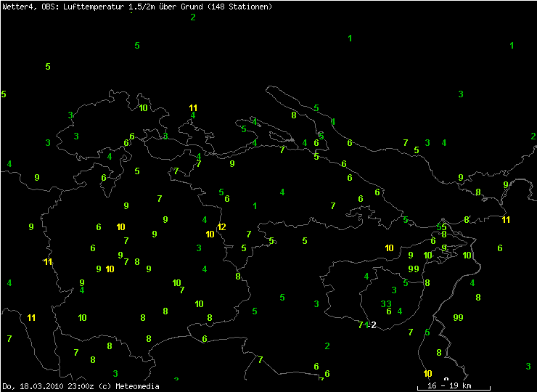Click the yellow 11 at far right
The height and width of the screenshot is (392, 537).
pos(506,219)
